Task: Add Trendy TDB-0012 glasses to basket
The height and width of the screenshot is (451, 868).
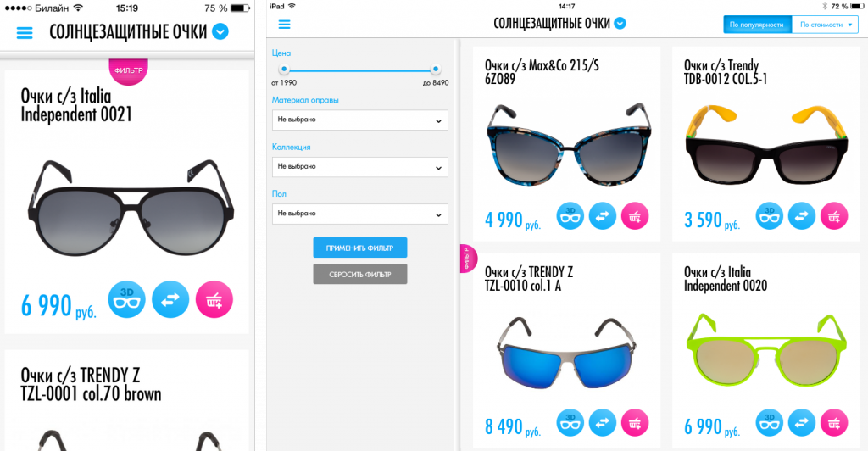Action: [834, 216]
